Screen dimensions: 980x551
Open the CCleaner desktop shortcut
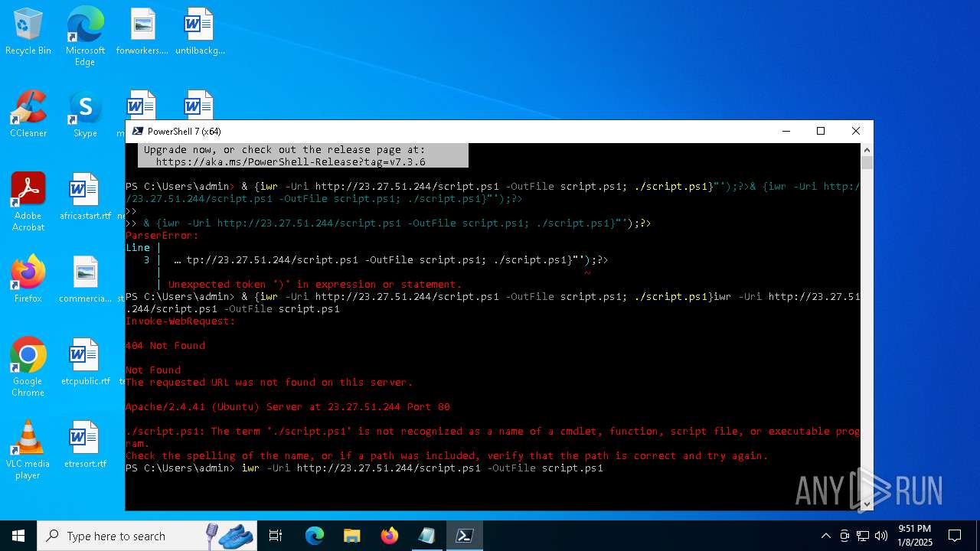(28, 115)
